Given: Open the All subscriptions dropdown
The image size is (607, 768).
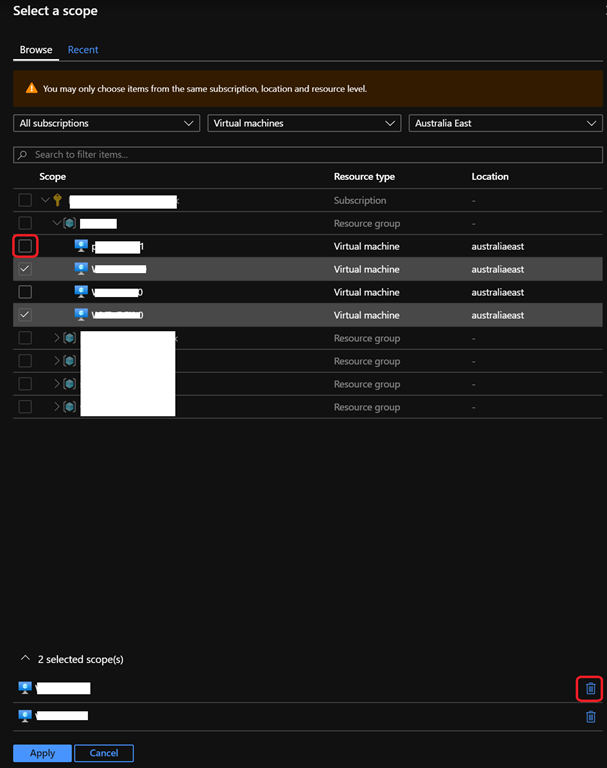Looking at the screenshot, I should (x=106, y=123).
